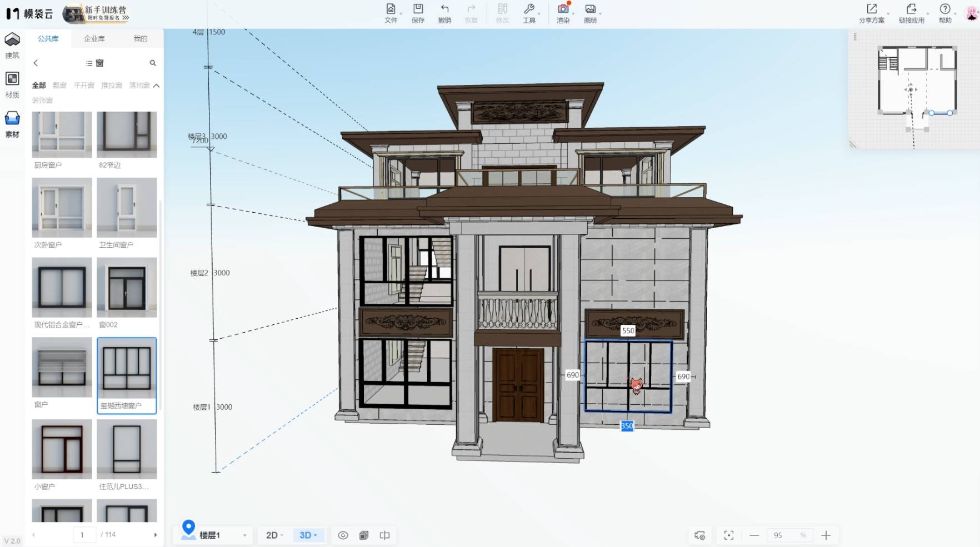Screen dimensions: 980x547
Task: Zoom out with the minus button
Action: [x=754, y=535]
